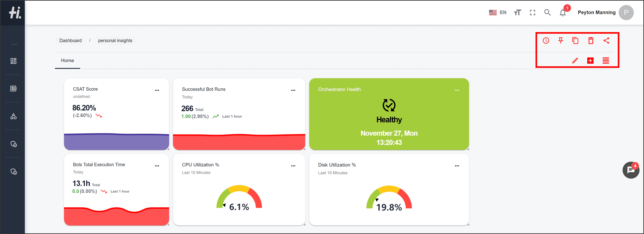Open Orchestrator Health card options menu
Image resolution: width=644 pixels, height=234 pixels.
[x=457, y=90]
